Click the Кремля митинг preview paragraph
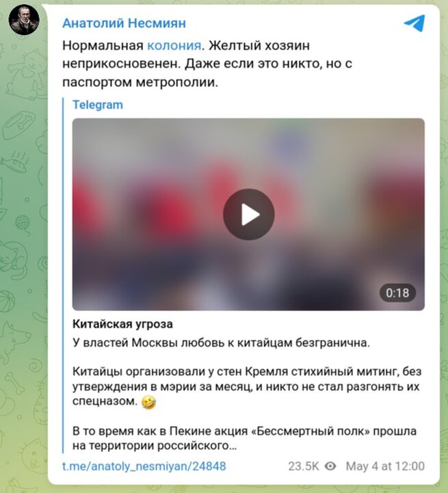Viewport: 448px width, 493px height. [x=247, y=386]
